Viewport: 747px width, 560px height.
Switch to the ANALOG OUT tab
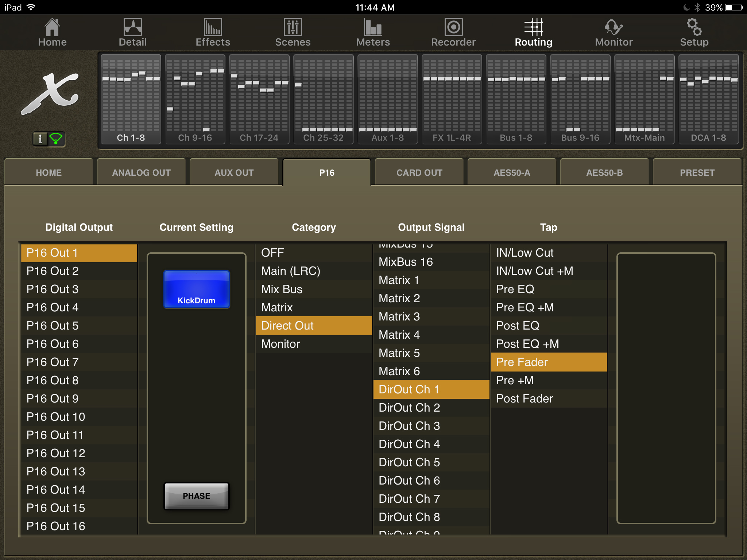141,172
